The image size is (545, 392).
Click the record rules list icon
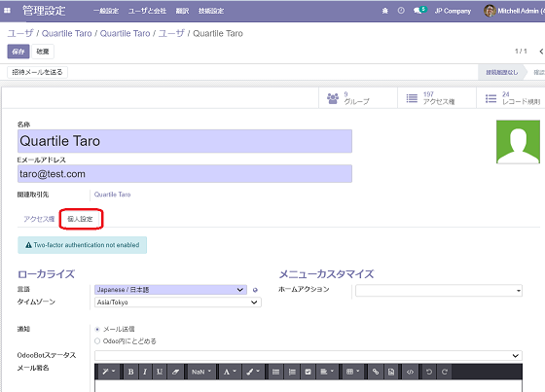click(490, 98)
